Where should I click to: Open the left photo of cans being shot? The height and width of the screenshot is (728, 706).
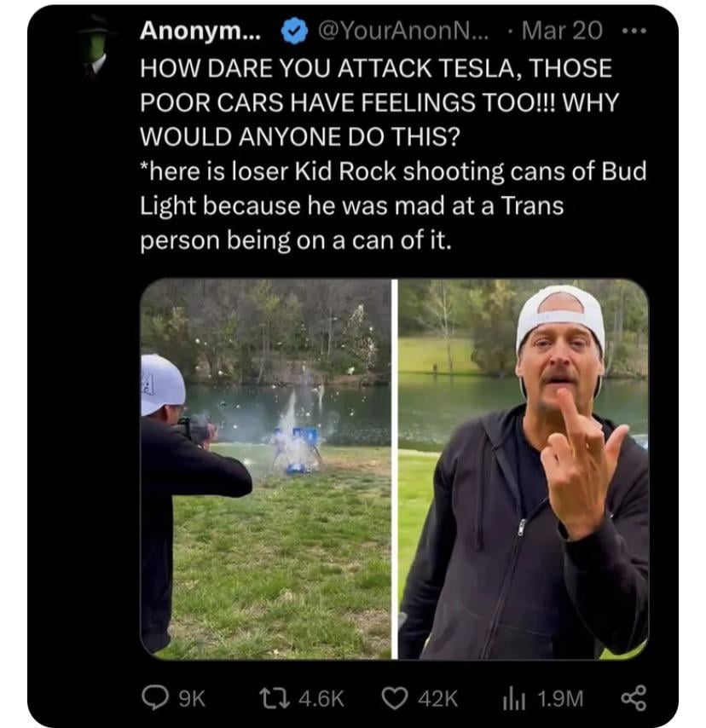265,469
